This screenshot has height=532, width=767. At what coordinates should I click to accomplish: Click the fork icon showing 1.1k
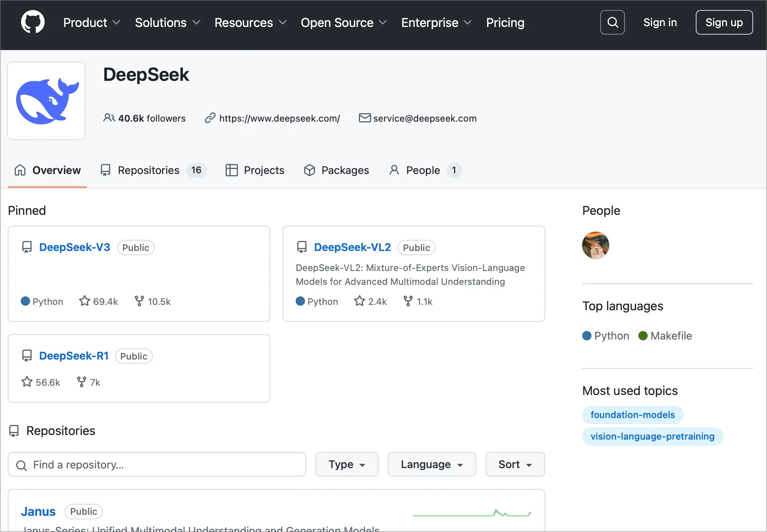click(408, 301)
